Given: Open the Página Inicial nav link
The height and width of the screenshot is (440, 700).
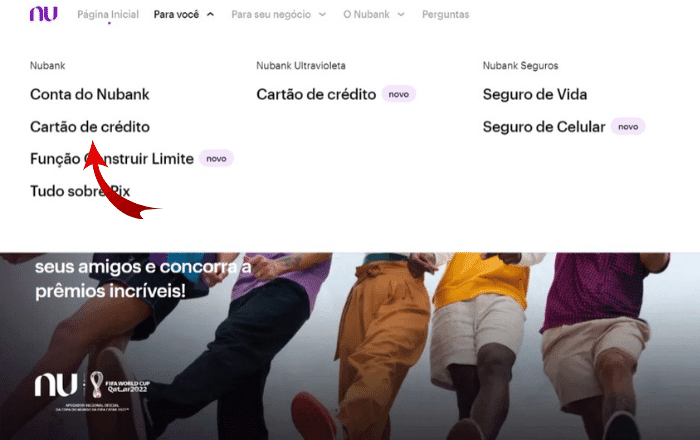Looking at the screenshot, I should (108, 15).
